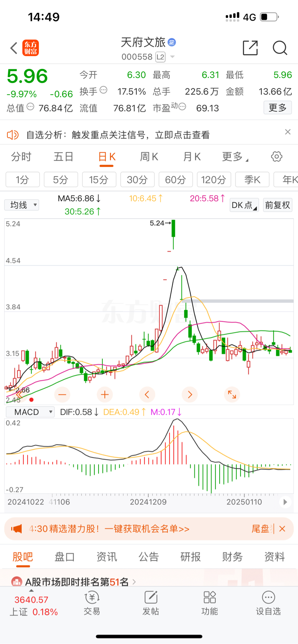Image resolution: width=298 pixels, height=644 pixels.
Task: Switch to the 公告 tab
Action: (149, 557)
